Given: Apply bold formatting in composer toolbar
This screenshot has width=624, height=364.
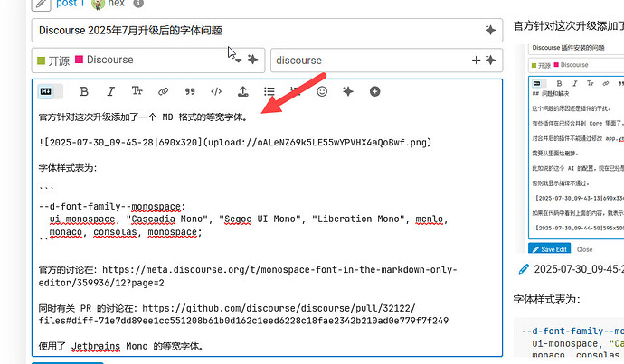Looking at the screenshot, I should coord(84,92).
